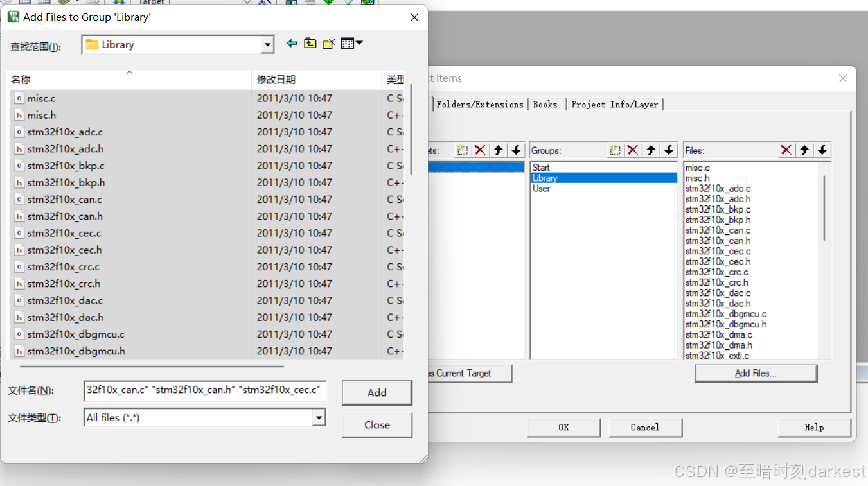Click Add Files... button
The image size is (868, 486).
click(756, 374)
